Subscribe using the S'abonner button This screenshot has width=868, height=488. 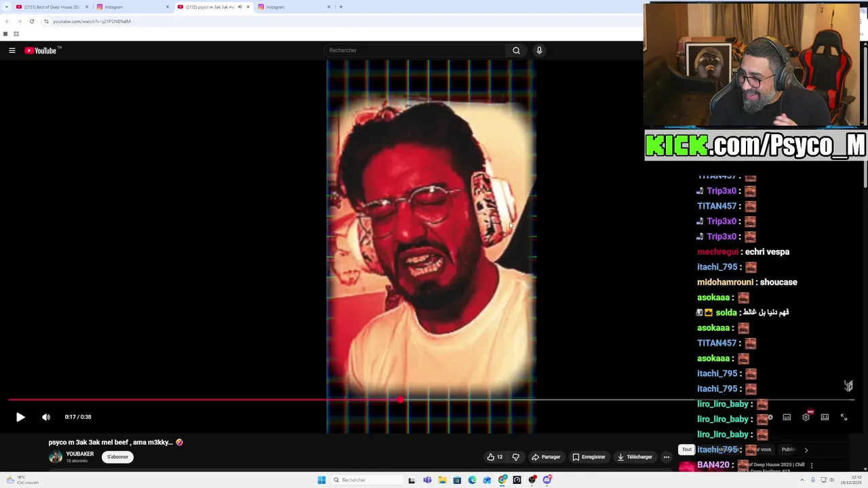[x=117, y=457]
